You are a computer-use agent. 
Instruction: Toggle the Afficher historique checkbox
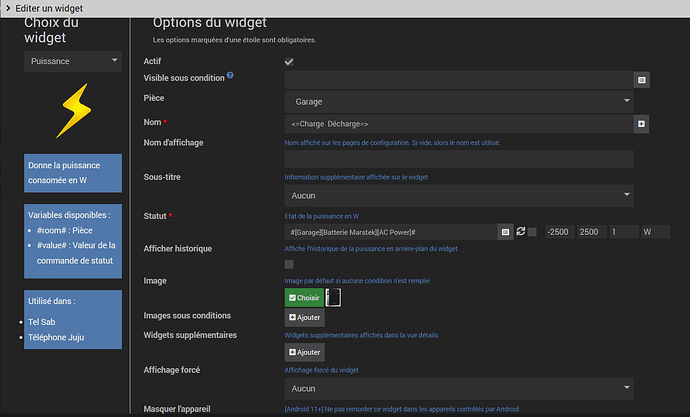click(289, 264)
